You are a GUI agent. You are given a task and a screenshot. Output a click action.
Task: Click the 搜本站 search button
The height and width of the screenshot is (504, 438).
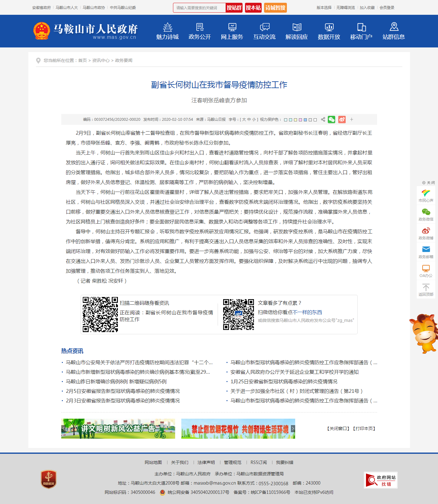pyautogui.click(x=253, y=8)
